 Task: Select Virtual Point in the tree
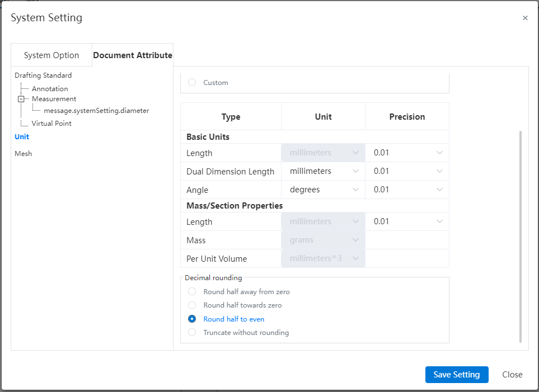(51, 124)
